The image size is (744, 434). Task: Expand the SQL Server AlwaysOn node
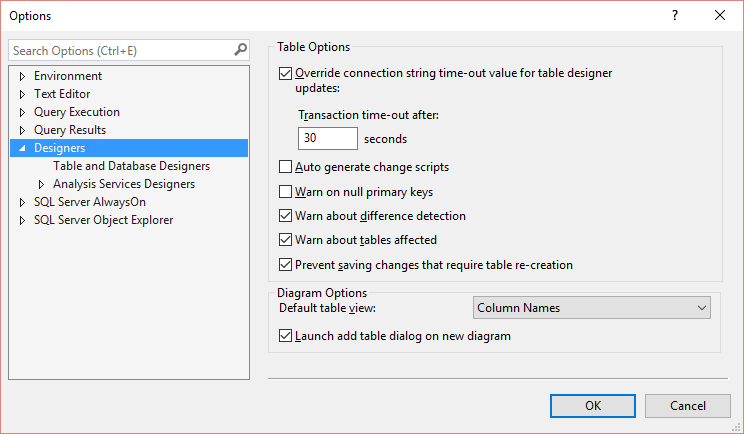23,202
